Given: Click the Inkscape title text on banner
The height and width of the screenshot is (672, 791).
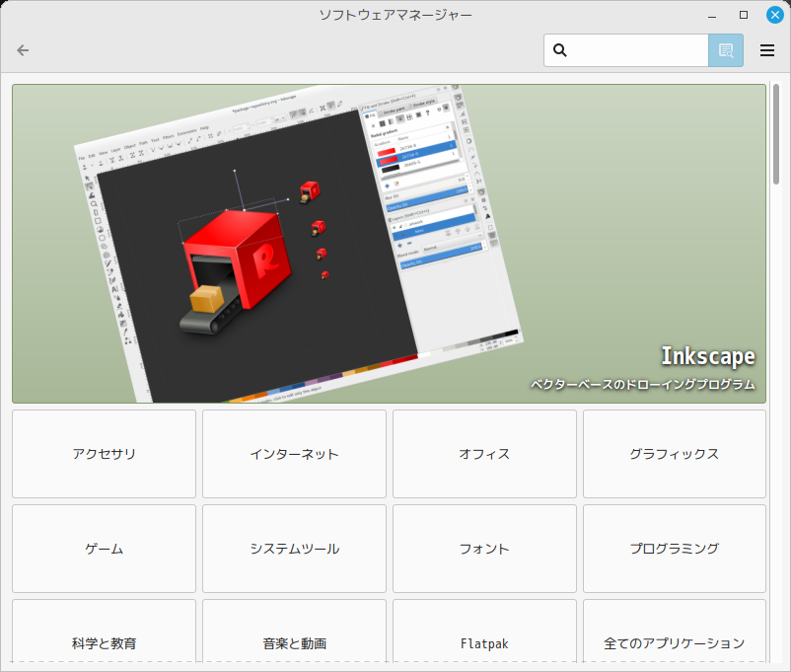Looking at the screenshot, I should coord(708,356).
